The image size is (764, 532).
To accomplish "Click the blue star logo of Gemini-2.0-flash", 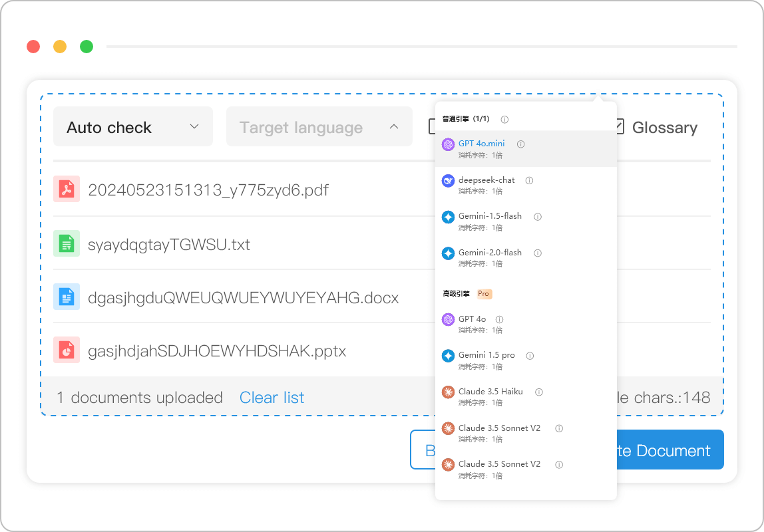I will [x=449, y=253].
